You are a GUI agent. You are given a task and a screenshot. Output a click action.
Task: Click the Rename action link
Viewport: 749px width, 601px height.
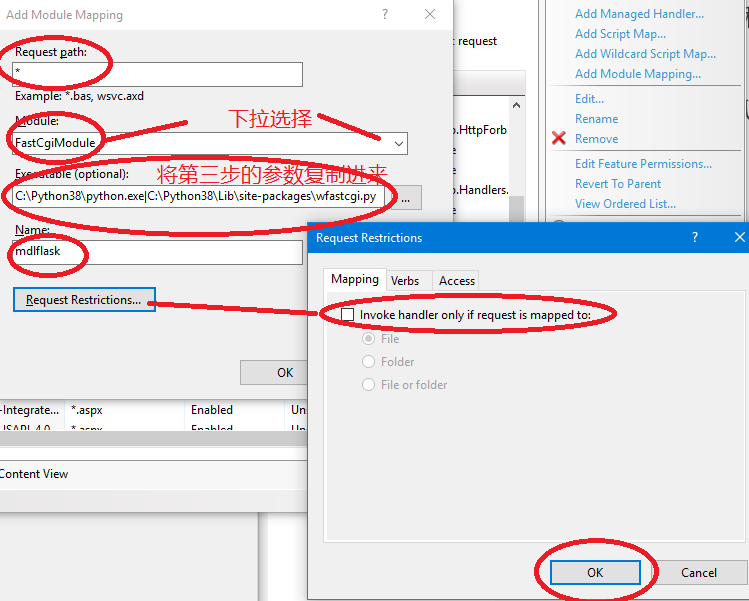click(x=596, y=119)
